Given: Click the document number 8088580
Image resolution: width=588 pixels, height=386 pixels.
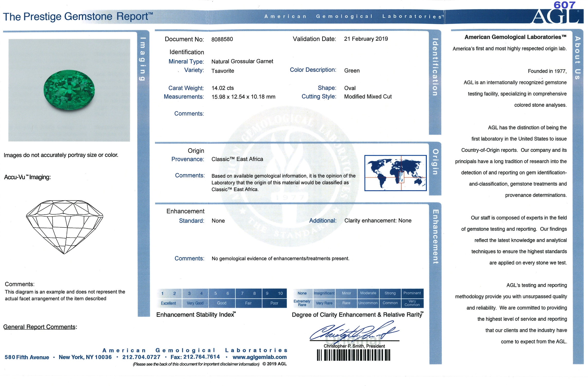Looking at the screenshot, I should [x=222, y=39].
